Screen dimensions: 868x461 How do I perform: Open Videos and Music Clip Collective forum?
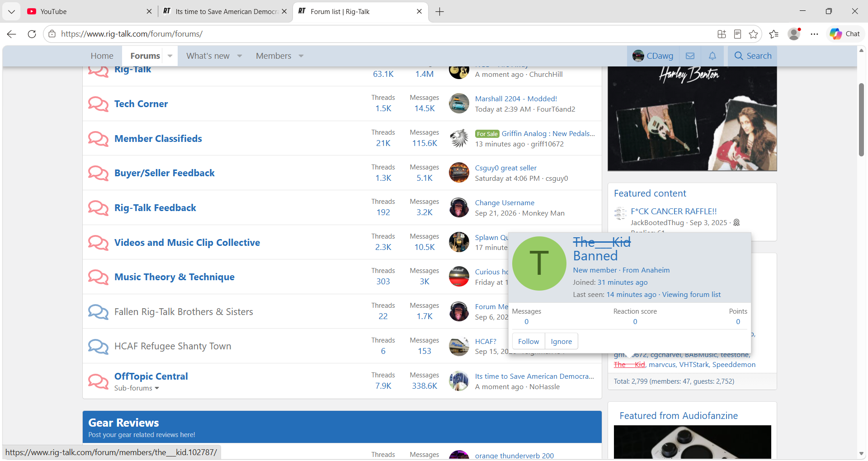[x=187, y=243]
